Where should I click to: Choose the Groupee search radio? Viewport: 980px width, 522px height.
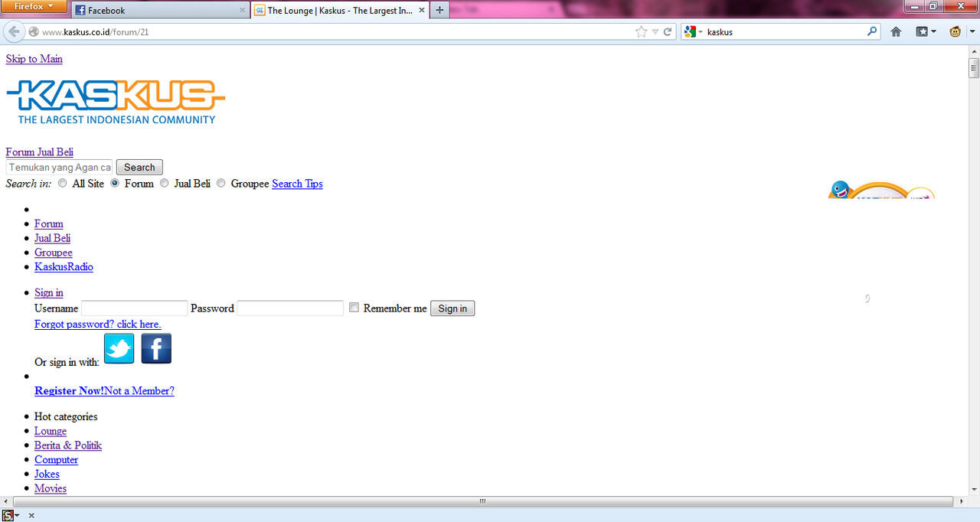(221, 184)
